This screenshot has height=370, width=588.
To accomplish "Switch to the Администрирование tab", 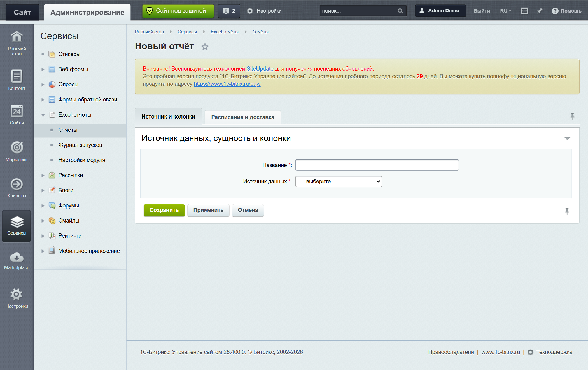I will point(87,12).
